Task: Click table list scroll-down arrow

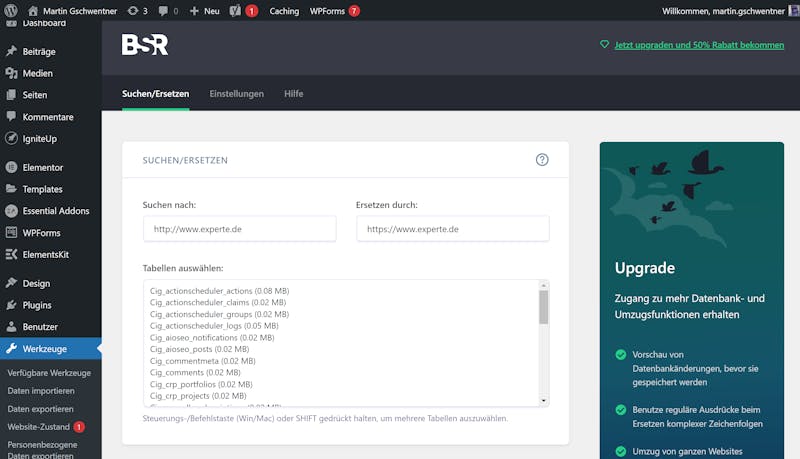Action: click(x=543, y=401)
